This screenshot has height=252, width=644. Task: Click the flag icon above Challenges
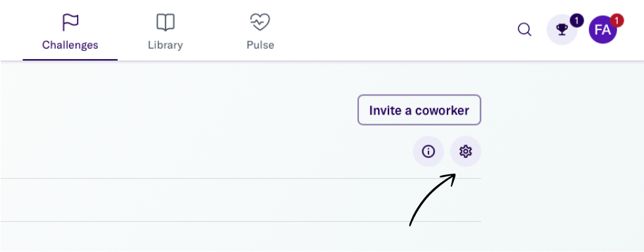coord(70,22)
